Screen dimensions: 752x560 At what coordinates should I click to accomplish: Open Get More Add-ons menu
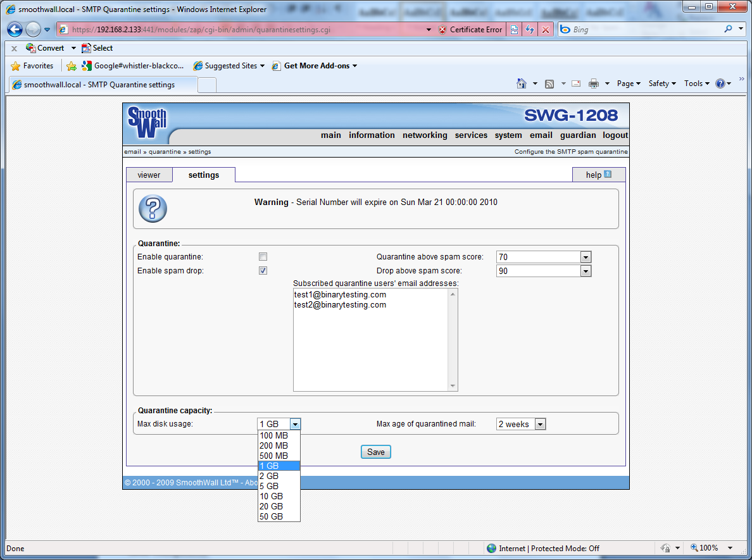click(x=315, y=66)
